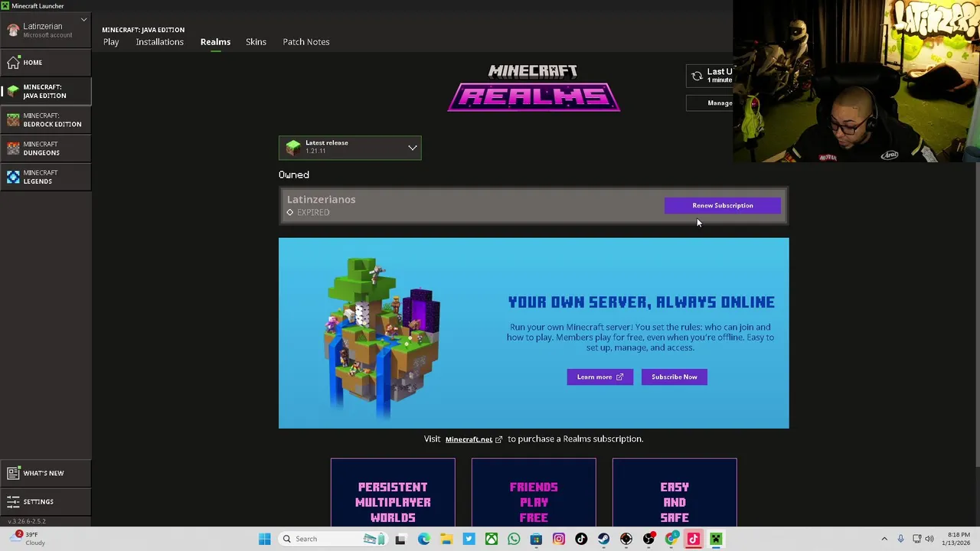Open What's New section

45,473
